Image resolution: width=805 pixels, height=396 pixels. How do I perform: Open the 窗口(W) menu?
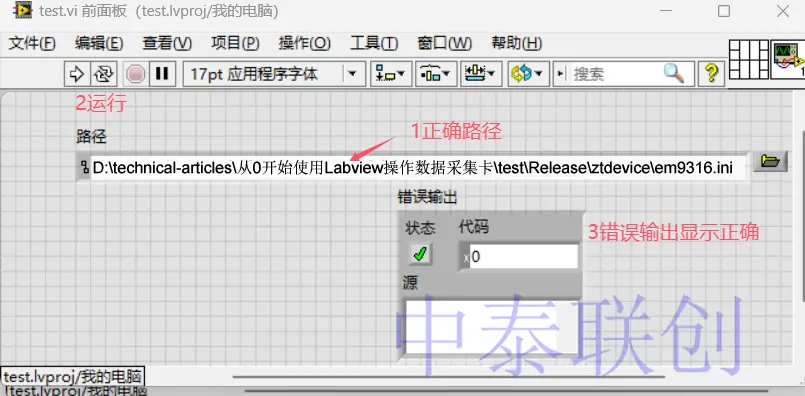pyautogui.click(x=445, y=43)
